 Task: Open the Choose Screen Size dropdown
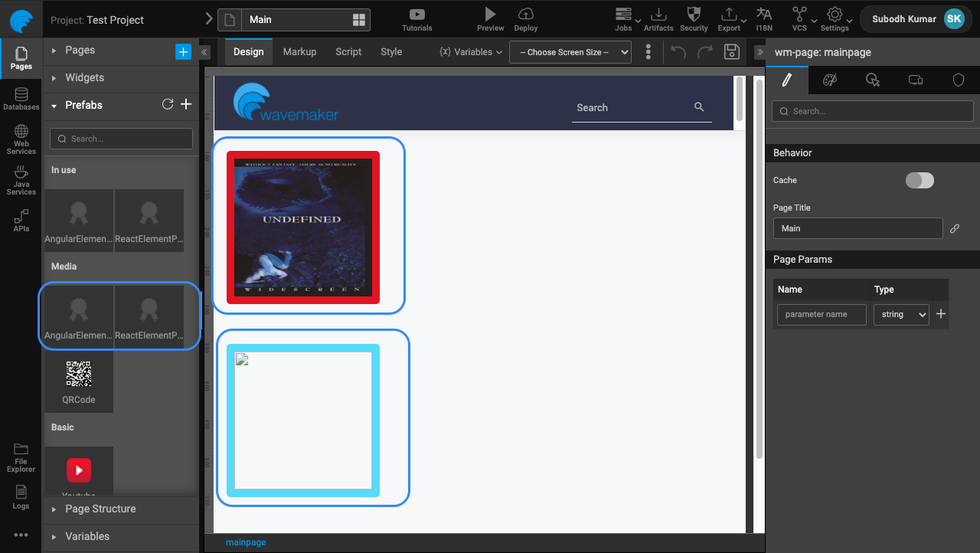pyautogui.click(x=570, y=52)
